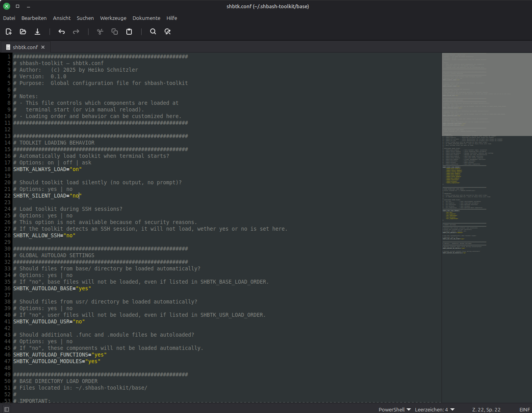Create a new document with the toolbar icon
This screenshot has width=532, height=413.
point(9,32)
